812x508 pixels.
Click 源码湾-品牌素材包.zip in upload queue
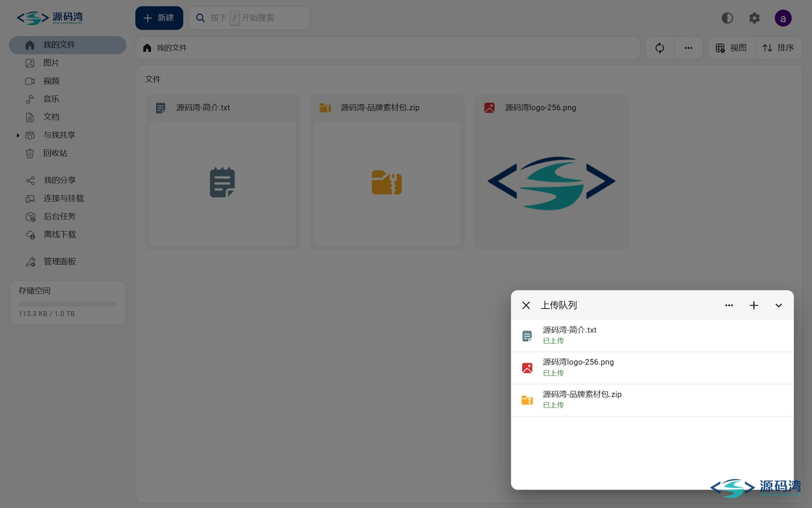[652, 400]
